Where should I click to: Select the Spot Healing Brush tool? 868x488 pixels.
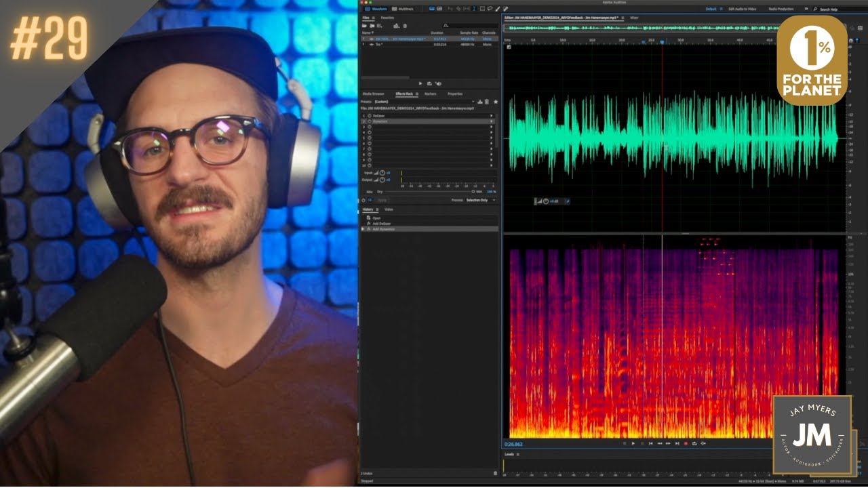(x=505, y=9)
